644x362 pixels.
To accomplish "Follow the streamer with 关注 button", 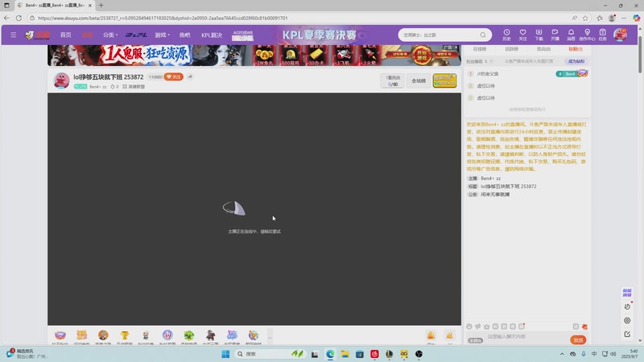I will [173, 76].
